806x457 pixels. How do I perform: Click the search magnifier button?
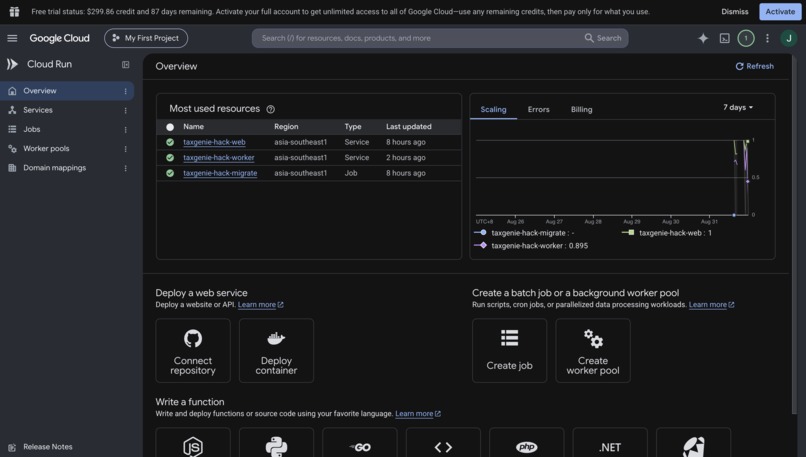[602, 38]
